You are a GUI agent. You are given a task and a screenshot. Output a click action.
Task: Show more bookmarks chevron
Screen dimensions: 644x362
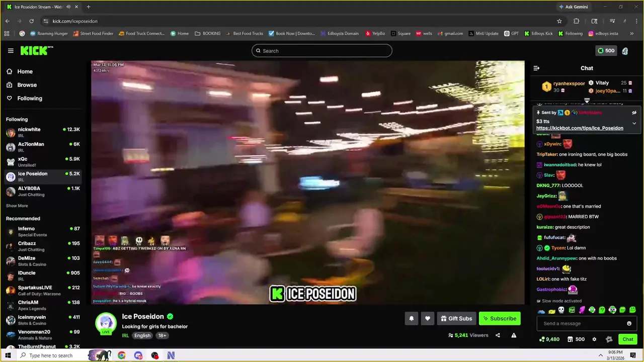pyautogui.click(x=631, y=34)
